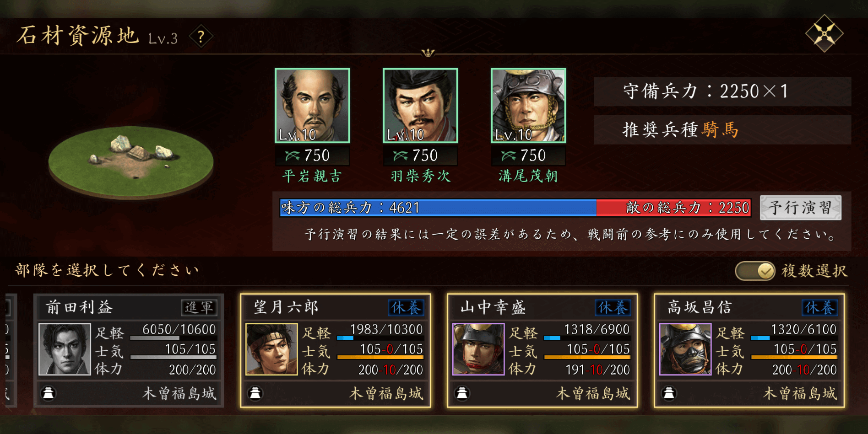This screenshot has height=434, width=868.
Task: Click 前田利益's 進軍 status badge
Action: click(199, 307)
